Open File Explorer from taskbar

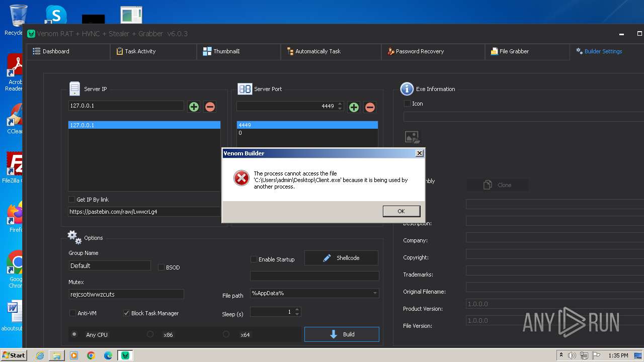[57, 355]
